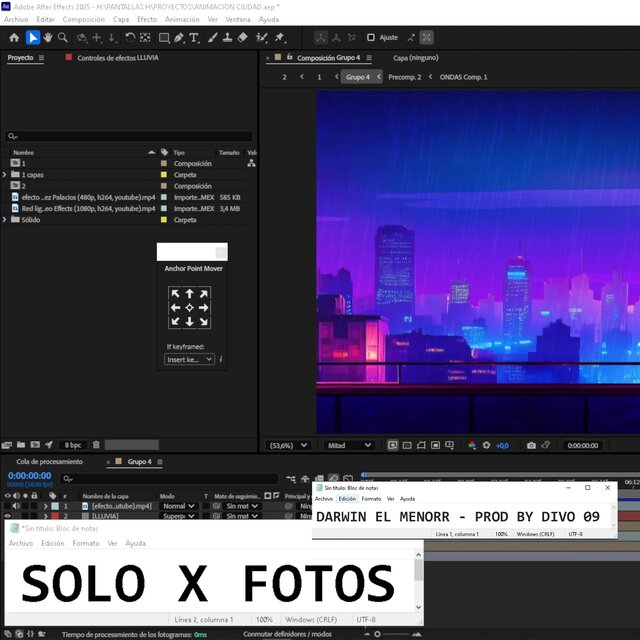Select the Horizontal Type tool
Image resolution: width=640 pixels, height=640 pixels.
pyautogui.click(x=194, y=38)
